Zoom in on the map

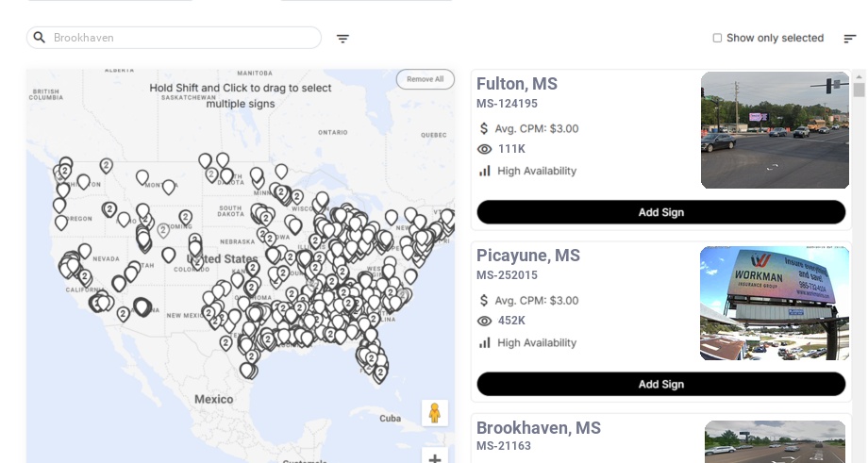click(435, 458)
